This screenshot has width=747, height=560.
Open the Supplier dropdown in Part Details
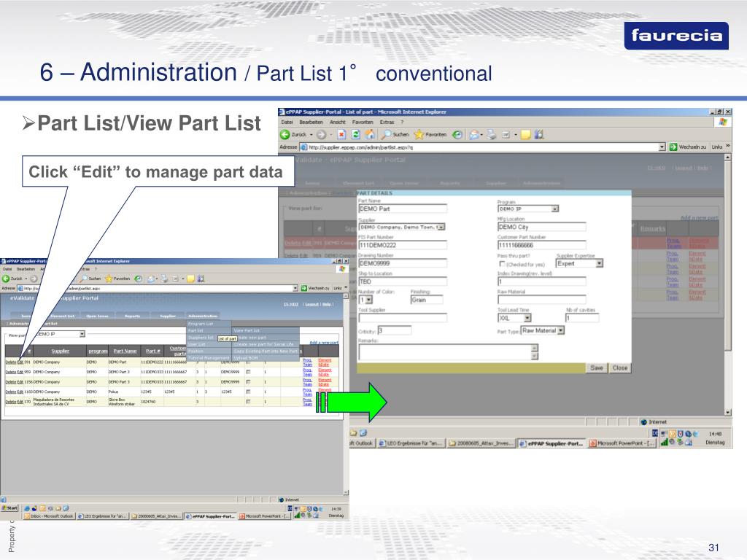pos(402,227)
